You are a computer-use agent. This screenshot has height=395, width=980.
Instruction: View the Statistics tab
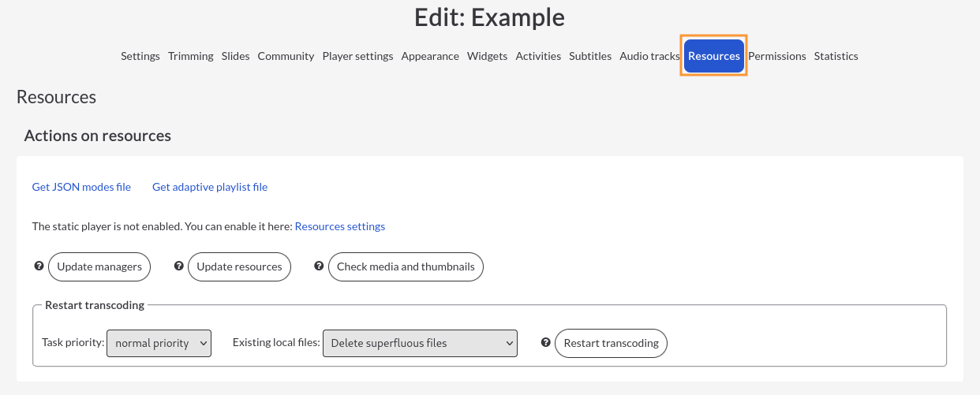(x=836, y=56)
